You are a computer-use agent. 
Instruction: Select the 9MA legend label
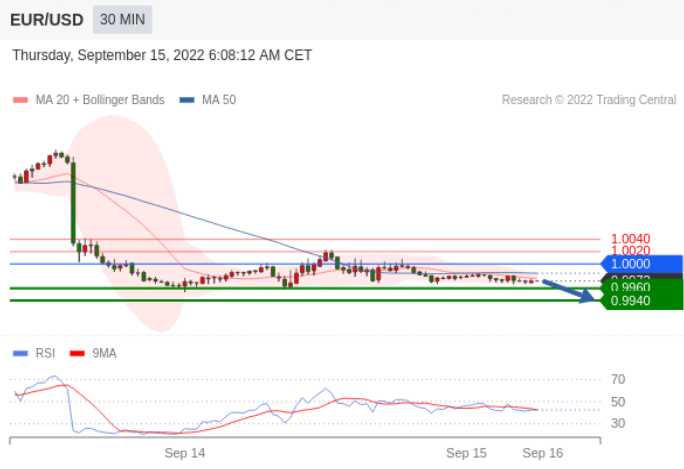[x=104, y=353]
